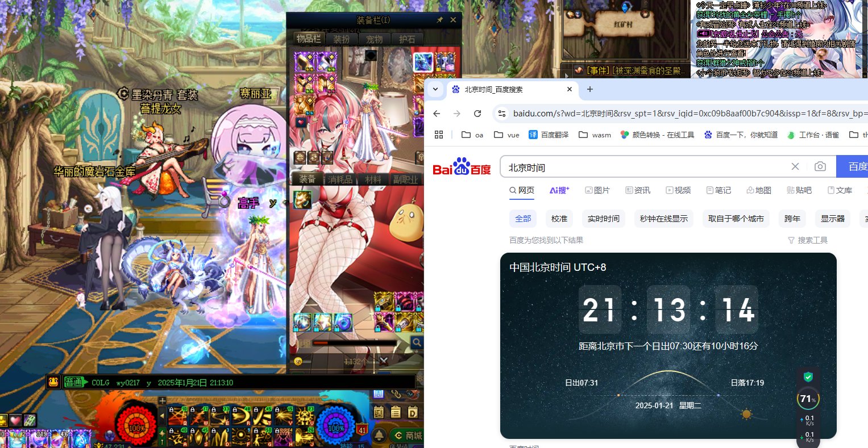View site information icon in address bar

coord(501,114)
